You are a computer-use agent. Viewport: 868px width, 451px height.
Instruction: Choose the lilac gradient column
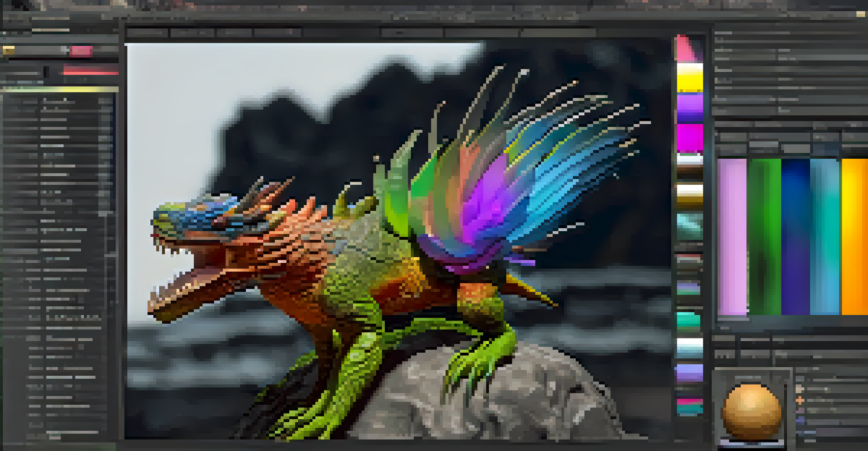(x=732, y=236)
